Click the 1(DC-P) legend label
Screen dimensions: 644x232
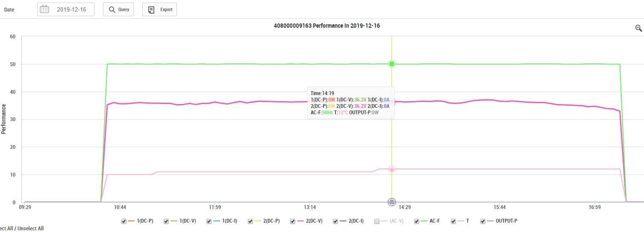pyautogui.click(x=145, y=221)
